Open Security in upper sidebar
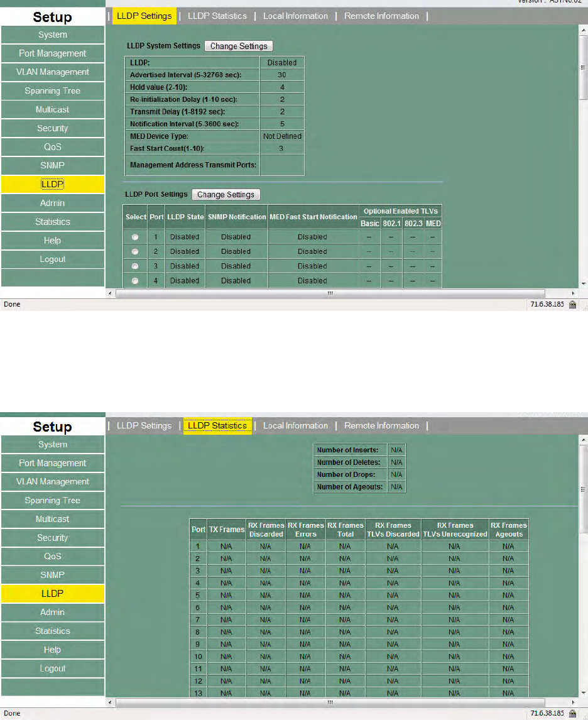The height and width of the screenshot is (720, 588). 53,128
